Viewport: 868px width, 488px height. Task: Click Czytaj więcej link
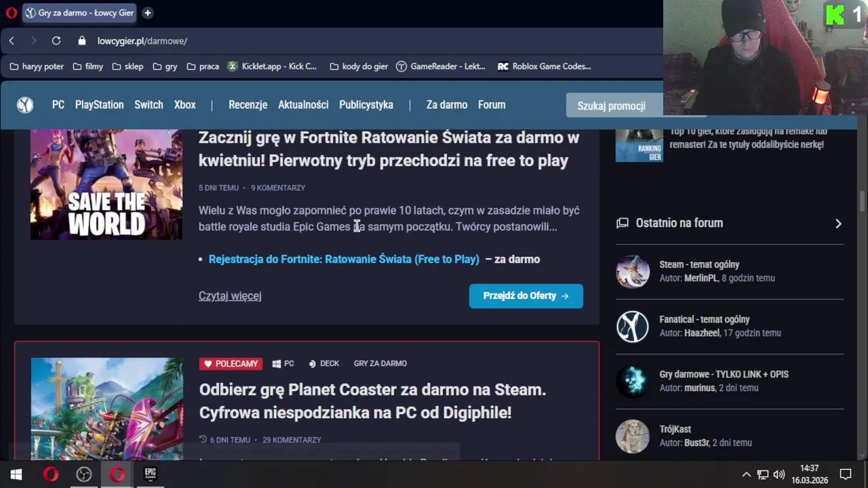[230, 296]
